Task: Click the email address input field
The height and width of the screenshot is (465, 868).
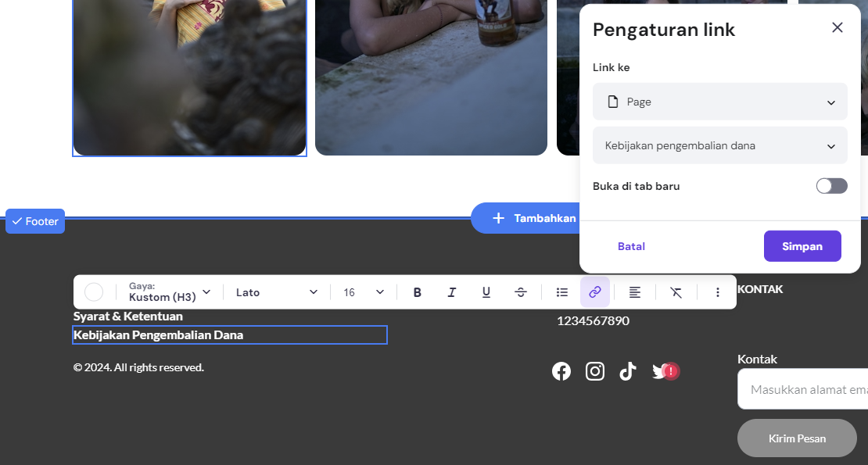Action: 802,389
